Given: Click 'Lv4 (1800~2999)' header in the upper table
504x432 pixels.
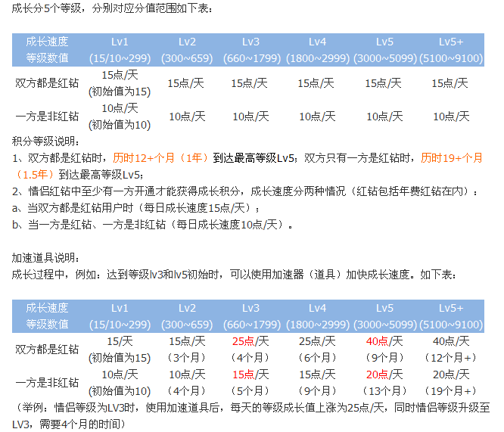Looking at the screenshot, I should 318,50.
